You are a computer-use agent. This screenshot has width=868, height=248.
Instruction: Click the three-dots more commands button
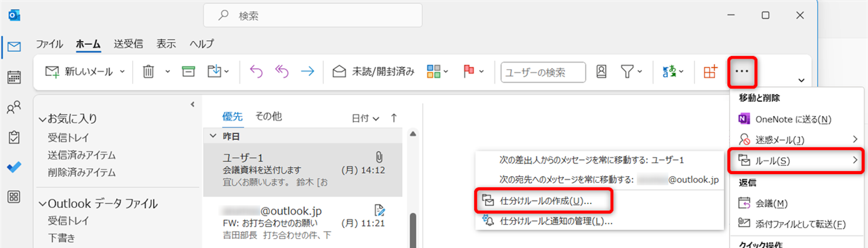[x=742, y=71]
